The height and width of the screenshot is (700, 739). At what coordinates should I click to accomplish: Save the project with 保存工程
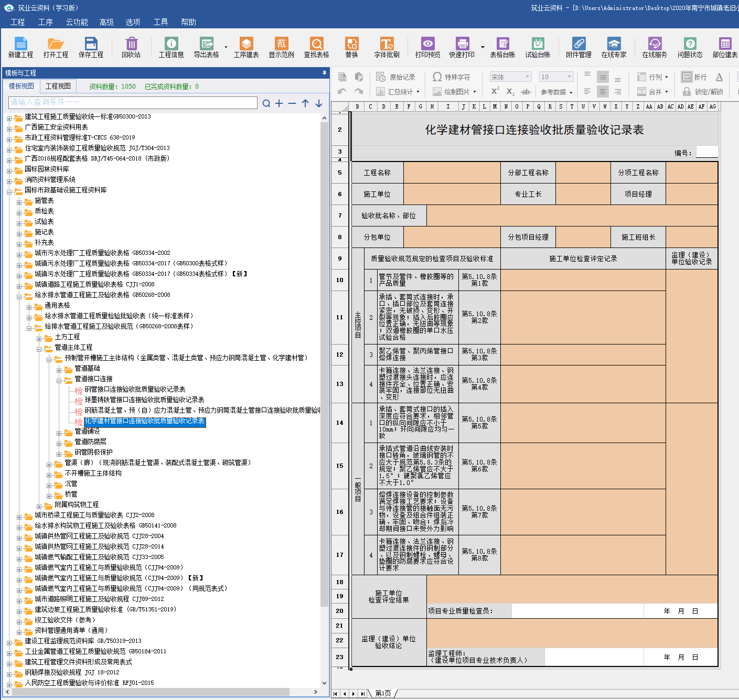91,47
